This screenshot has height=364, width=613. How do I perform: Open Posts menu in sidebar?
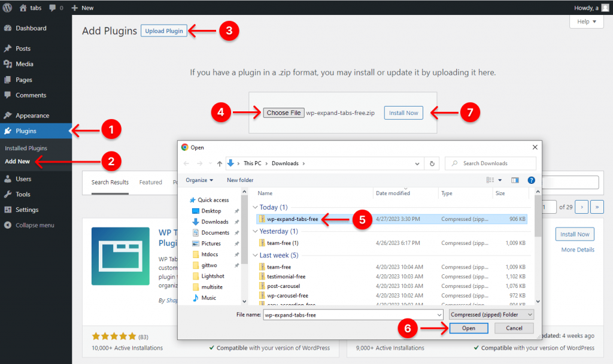tap(23, 48)
